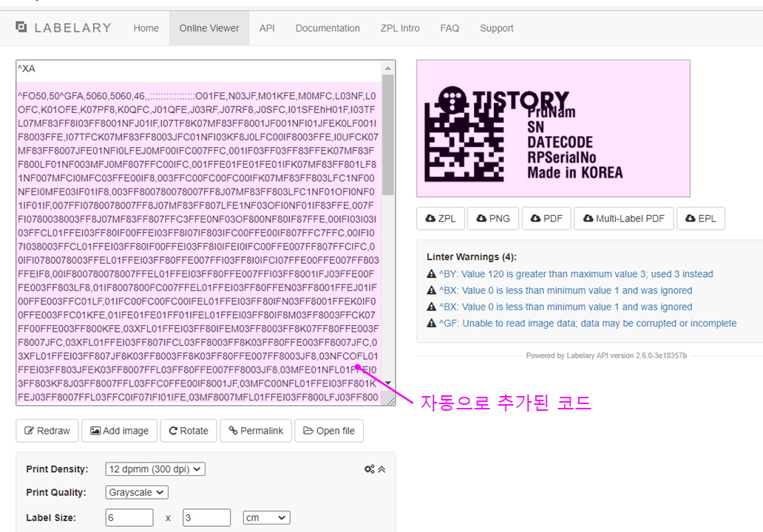Open the Support page
Image resolution: width=763 pixels, height=532 pixels.
point(496,28)
